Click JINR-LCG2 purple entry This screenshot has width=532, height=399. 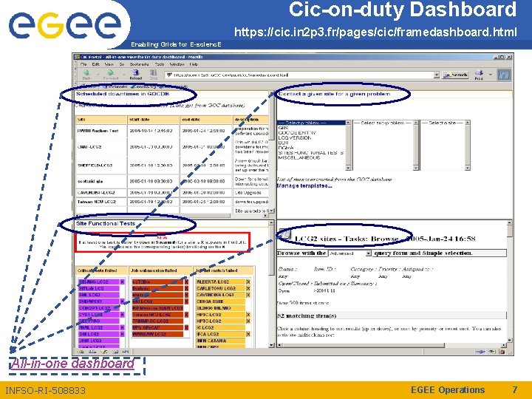[x=99, y=341]
